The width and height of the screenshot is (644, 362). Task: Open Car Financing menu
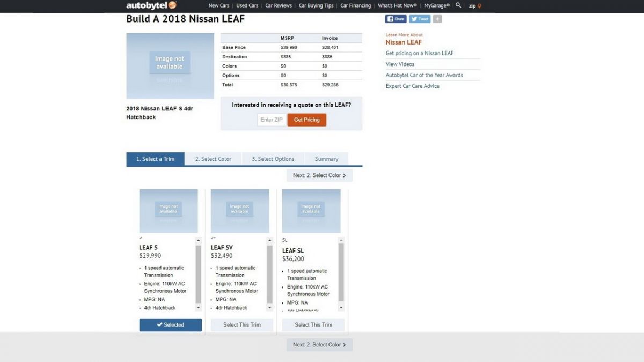(x=356, y=5)
